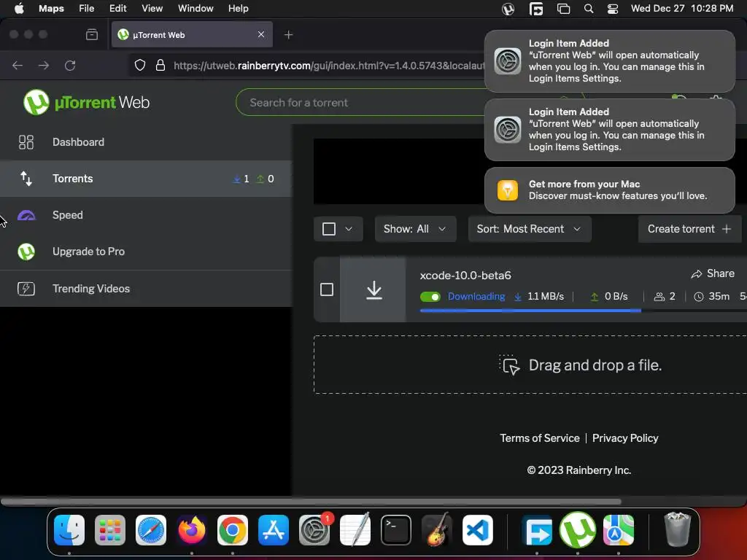The image size is (747, 560).
Task: Click the µTorrent Web logo
Action: coord(86,102)
